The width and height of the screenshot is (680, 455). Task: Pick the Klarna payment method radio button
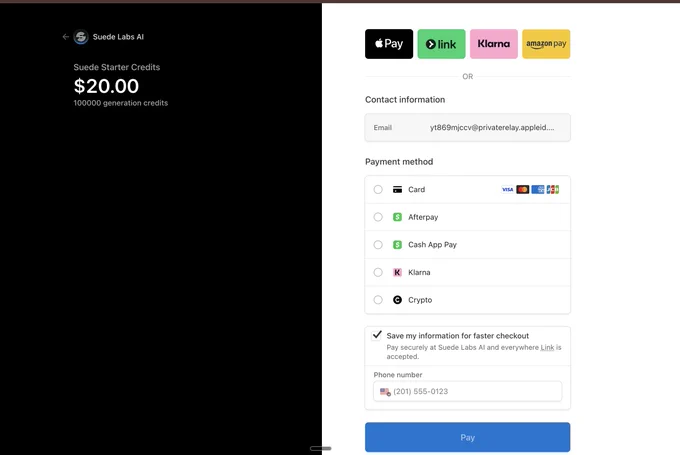[378, 272]
